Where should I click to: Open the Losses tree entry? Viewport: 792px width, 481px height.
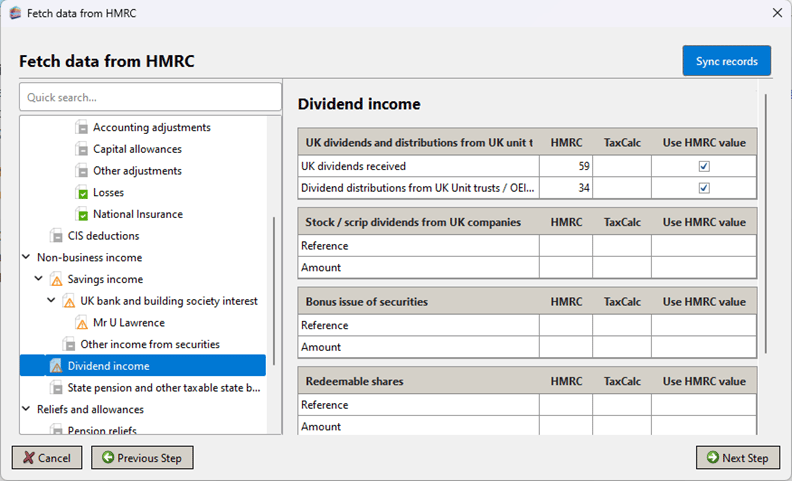click(x=108, y=193)
